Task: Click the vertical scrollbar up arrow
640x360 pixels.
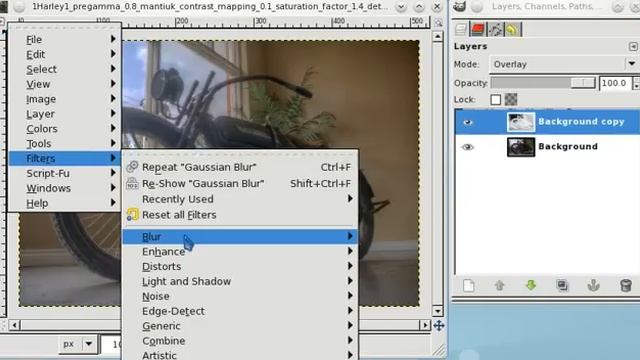Action: pos(438,37)
